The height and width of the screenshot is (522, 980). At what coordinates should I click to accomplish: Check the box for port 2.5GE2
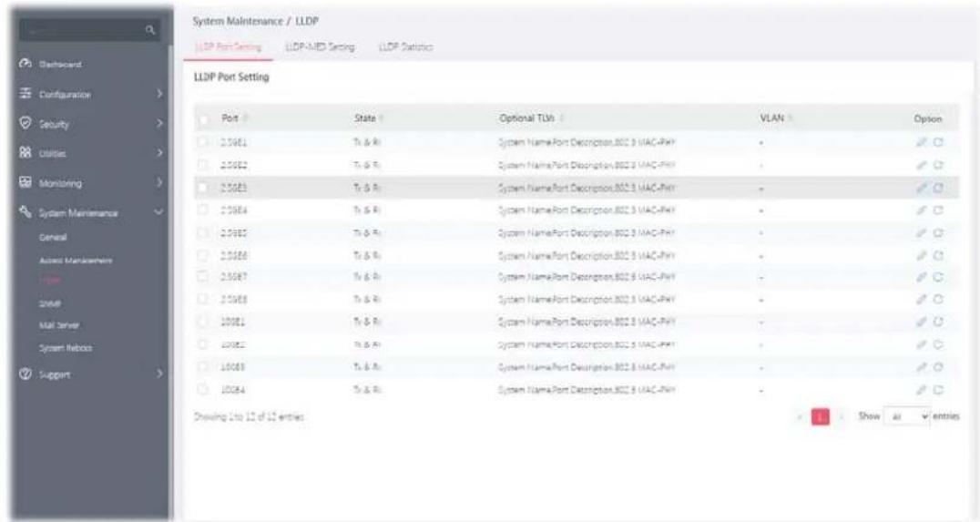[x=202, y=165]
